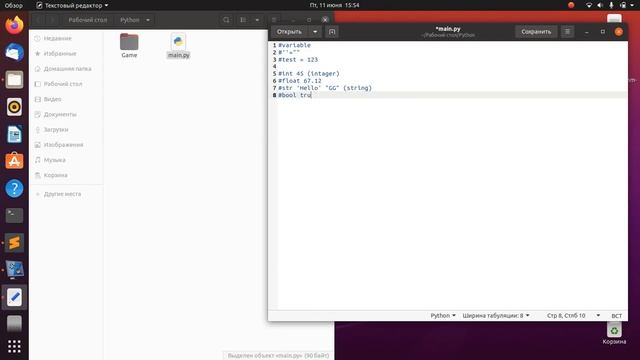Select Недавние in Files sidebar

click(x=66, y=38)
